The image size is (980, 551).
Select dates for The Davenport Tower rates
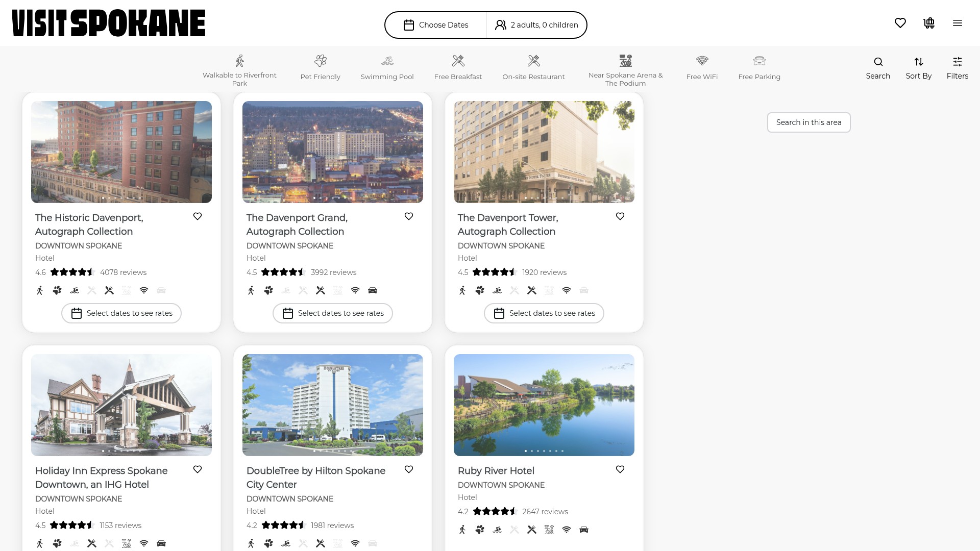[544, 313]
